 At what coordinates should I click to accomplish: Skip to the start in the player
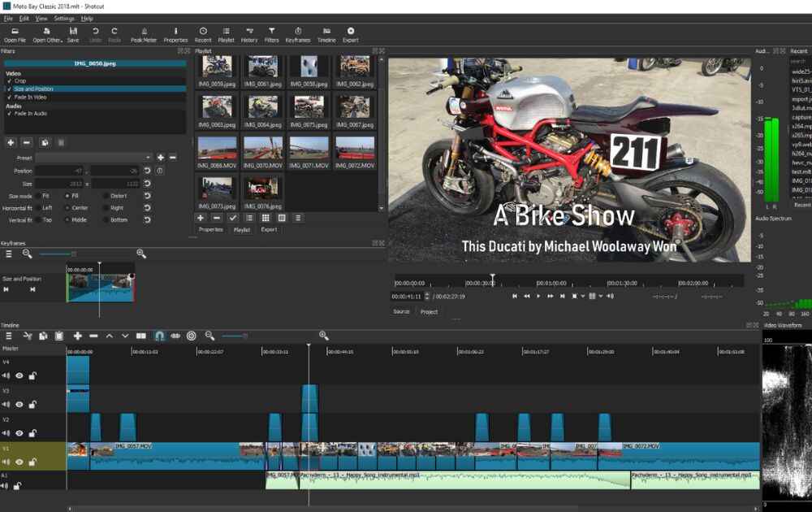515,297
